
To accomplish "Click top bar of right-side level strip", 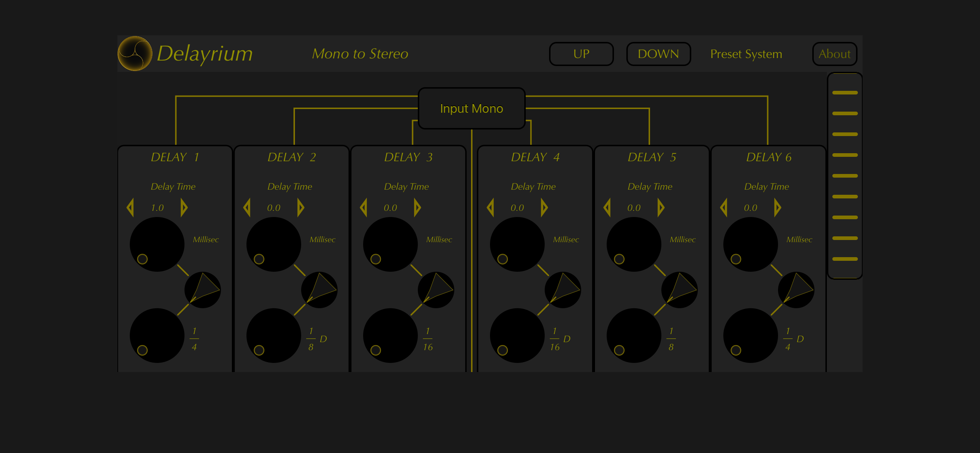I will 845,93.
